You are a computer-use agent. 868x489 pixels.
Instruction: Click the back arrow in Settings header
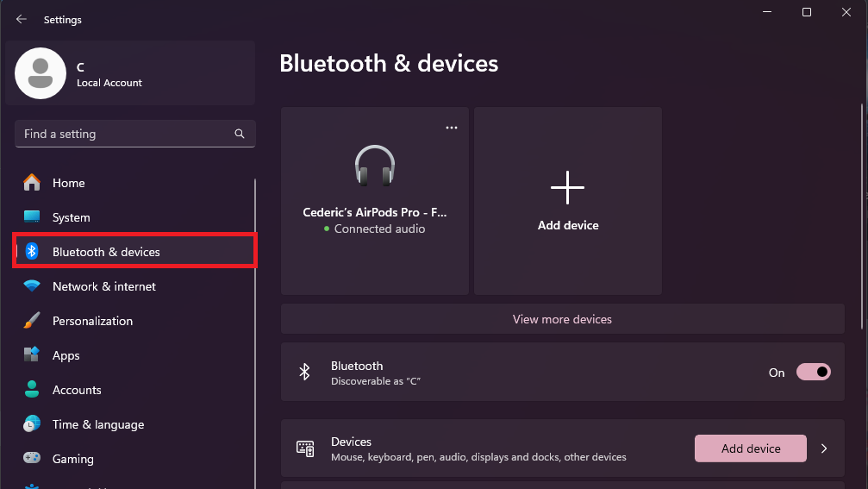(x=21, y=19)
